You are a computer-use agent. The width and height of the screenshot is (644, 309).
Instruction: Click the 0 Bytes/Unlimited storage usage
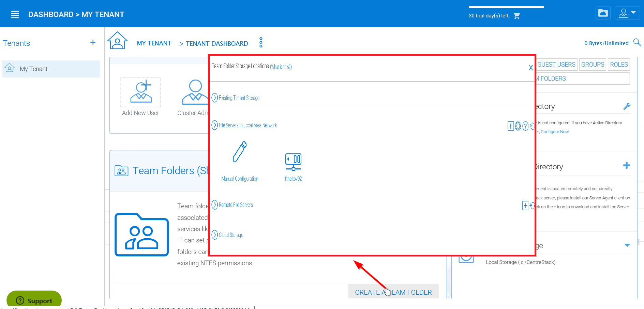(606, 43)
